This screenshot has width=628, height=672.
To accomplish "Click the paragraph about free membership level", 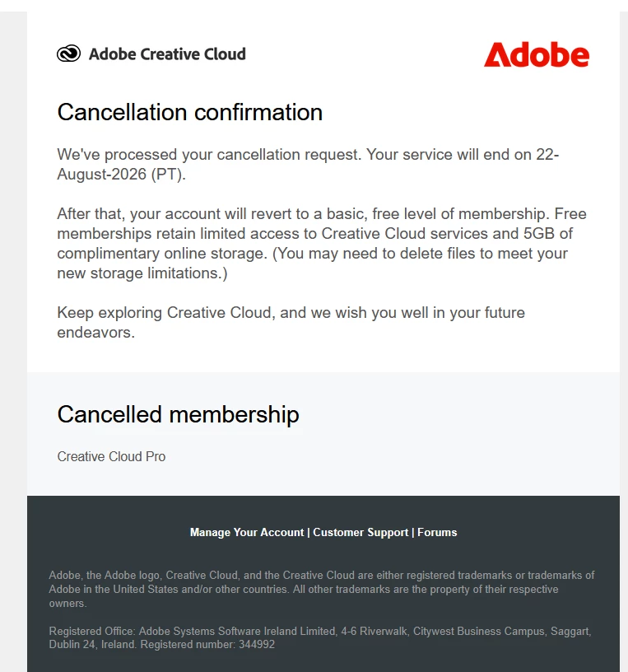I will click(322, 244).
